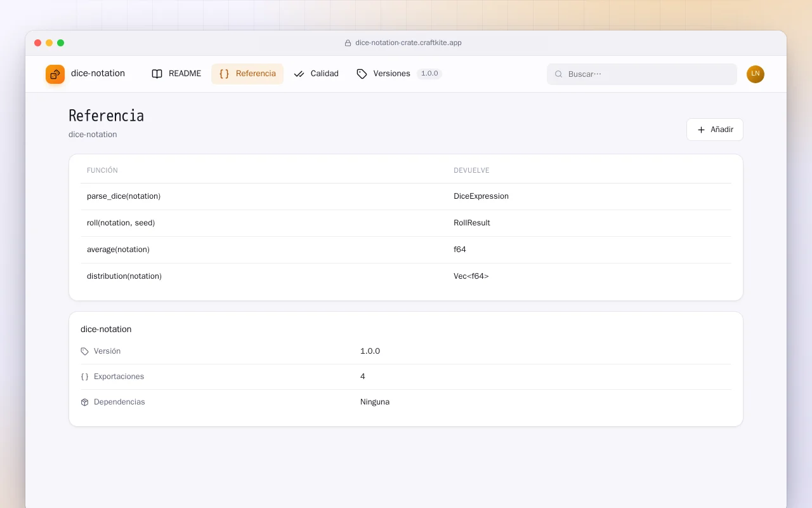
Task: Click the Dependencias label
Action: (x=119, y=402)
